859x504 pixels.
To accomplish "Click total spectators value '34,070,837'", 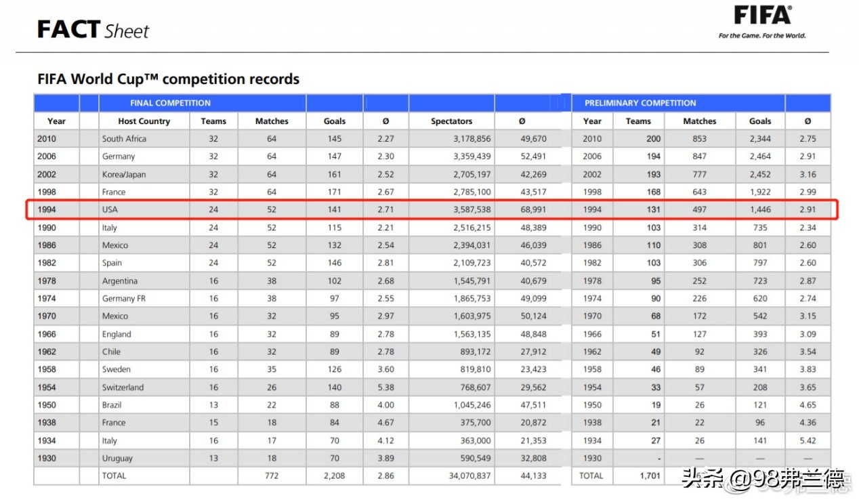I will (469, 476).
